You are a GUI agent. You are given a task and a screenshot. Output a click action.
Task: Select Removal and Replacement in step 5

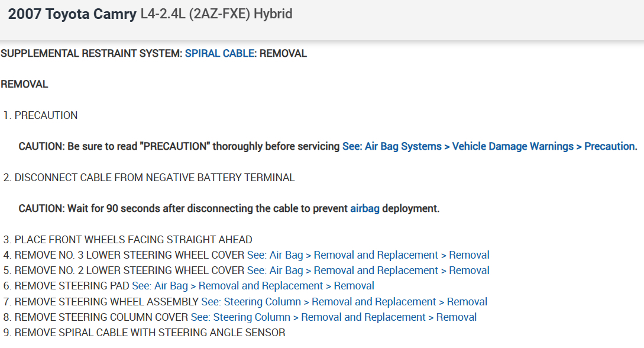pos(376,270)
